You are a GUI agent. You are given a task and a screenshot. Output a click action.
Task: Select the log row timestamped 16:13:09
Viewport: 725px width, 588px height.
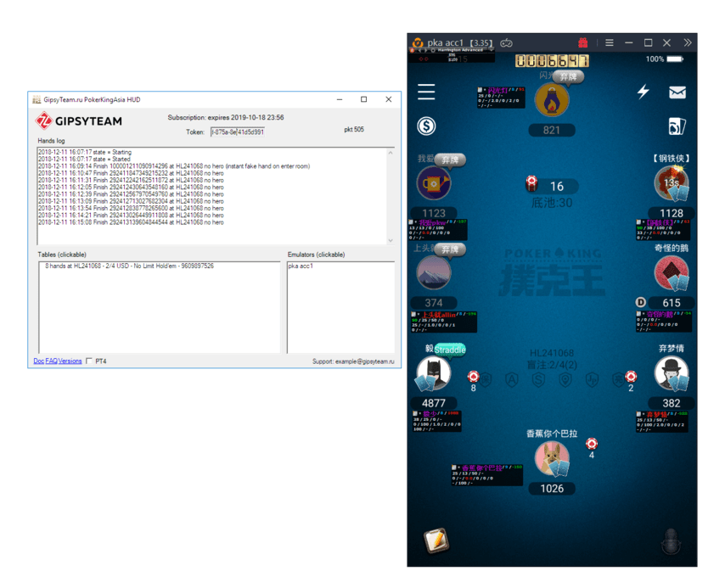click(x=131, y=201)
